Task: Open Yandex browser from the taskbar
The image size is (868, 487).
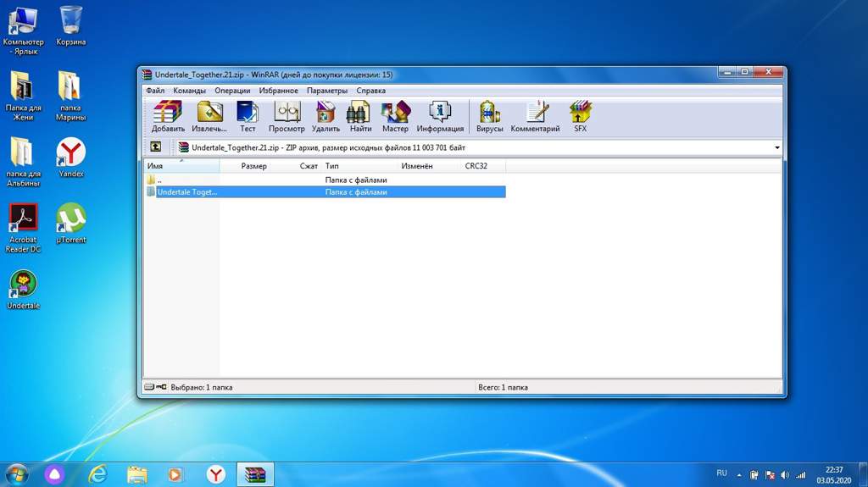Action: click(215, 474)
